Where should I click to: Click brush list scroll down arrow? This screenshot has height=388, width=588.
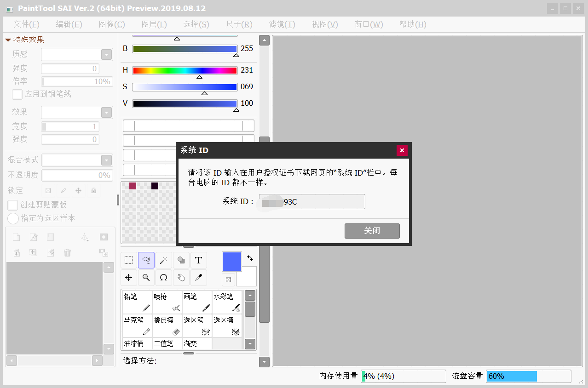[x=250, y=344]
